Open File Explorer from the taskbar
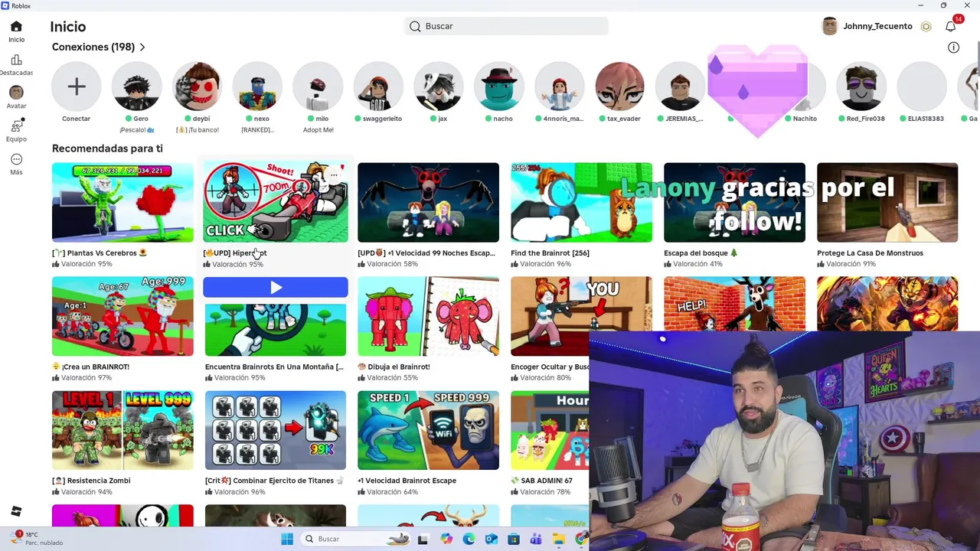The width and height of the screenshot is (980, 551). (558, 539)
